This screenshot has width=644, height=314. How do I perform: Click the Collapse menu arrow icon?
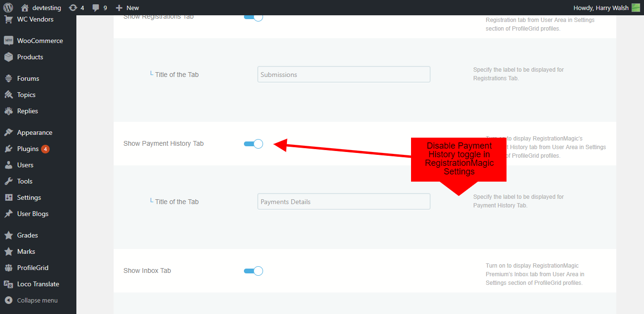pos(8,300)
